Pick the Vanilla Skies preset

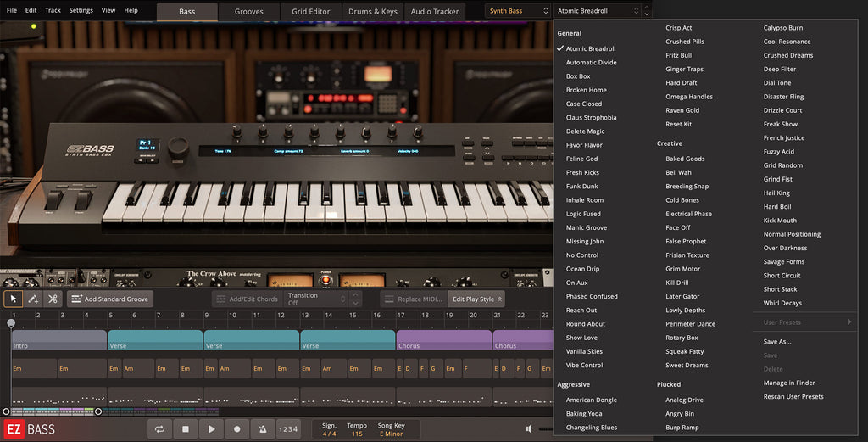584,352
